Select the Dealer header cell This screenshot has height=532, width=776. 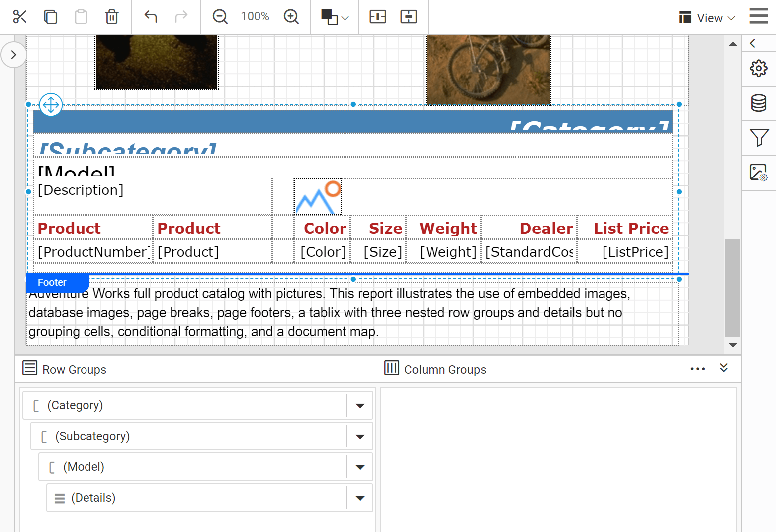pyautogui.click(x=529, y=228)
